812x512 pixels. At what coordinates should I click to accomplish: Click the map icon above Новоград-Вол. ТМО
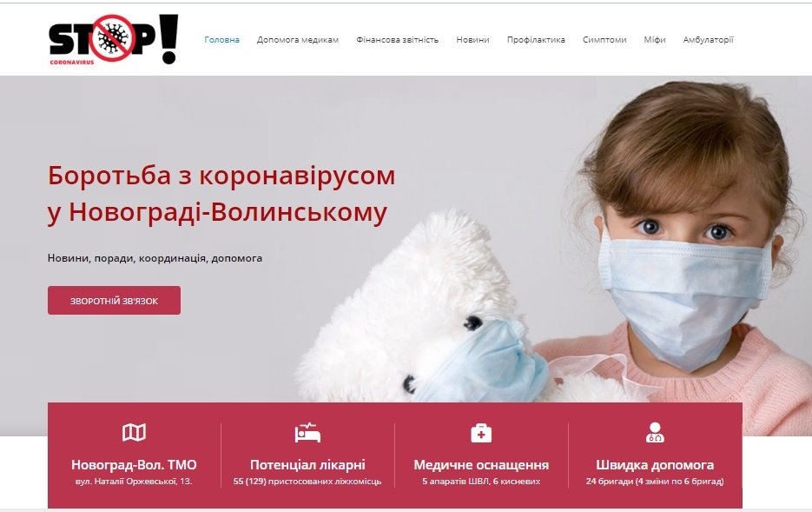pyautogui.click(x=134, y=432)
